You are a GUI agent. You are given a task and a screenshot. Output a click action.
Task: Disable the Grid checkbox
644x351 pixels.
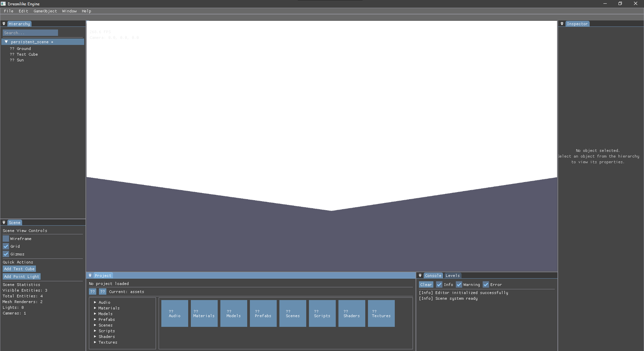coord(6,246)
